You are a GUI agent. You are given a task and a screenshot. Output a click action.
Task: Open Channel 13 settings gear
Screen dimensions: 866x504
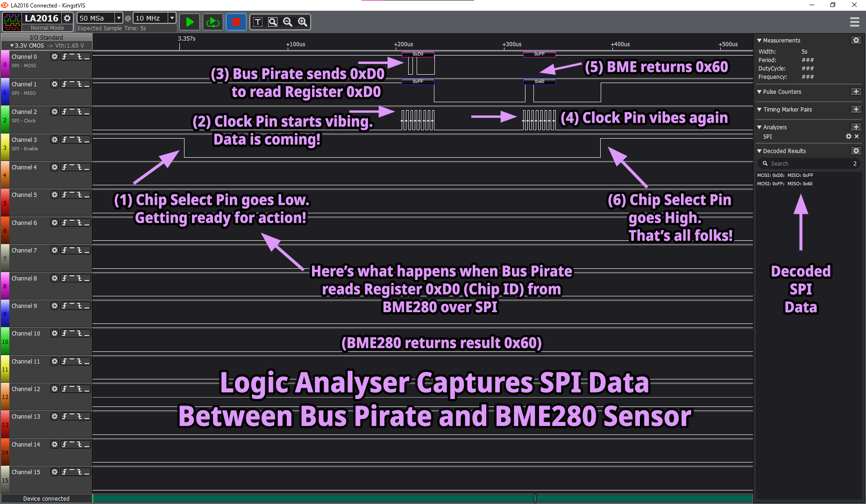(55, 416)
